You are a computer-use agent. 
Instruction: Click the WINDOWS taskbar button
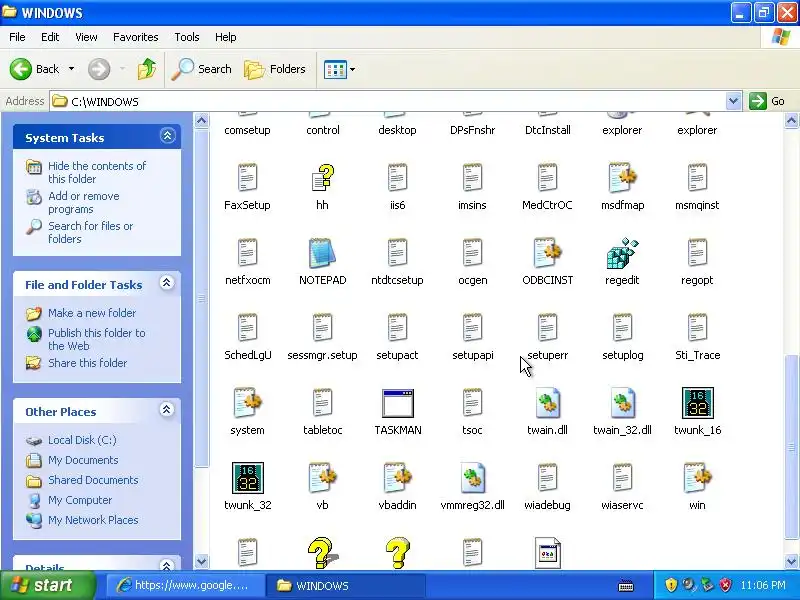point(345,585)
